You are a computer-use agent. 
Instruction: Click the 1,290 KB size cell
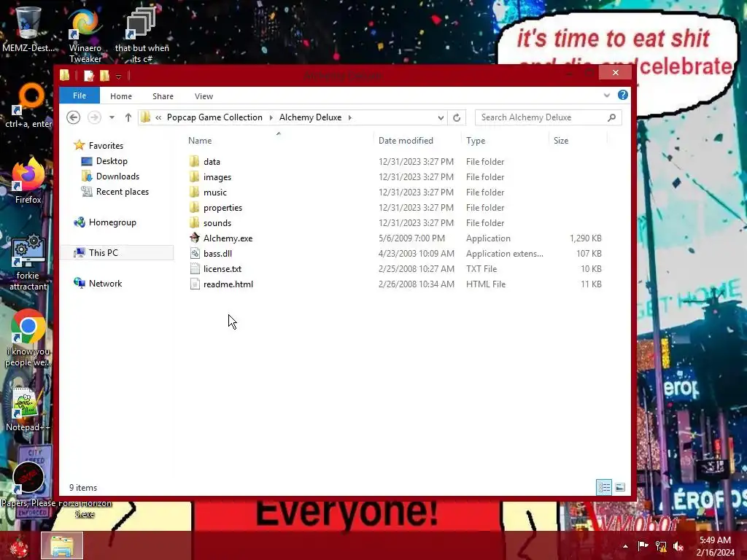[586, 238]
